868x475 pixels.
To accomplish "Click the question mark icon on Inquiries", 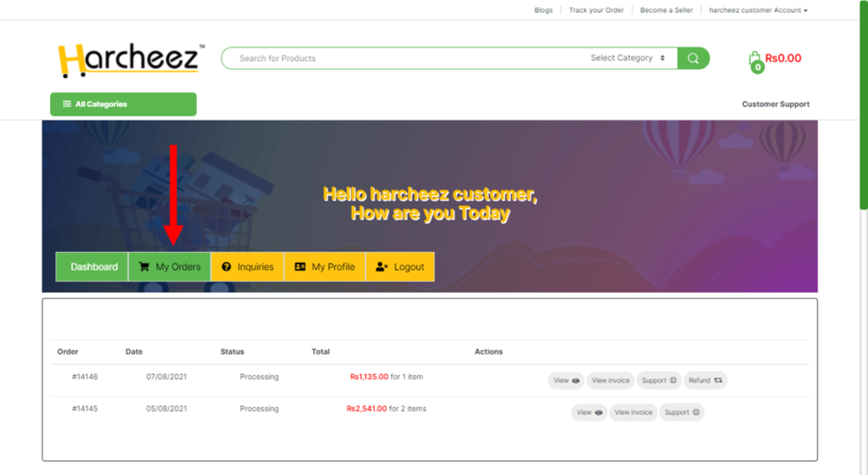I will 225,267.
